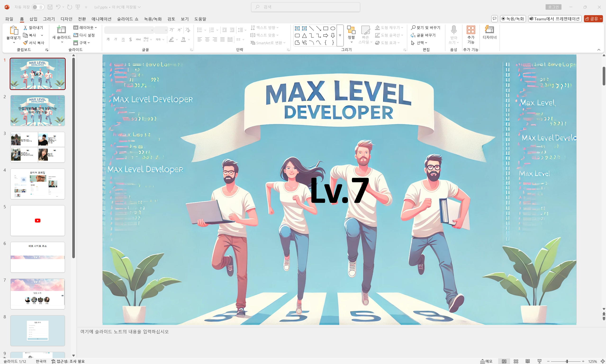Toggle the notes pane (메모) button
606x364 pixels.
(x=486, y=361)
